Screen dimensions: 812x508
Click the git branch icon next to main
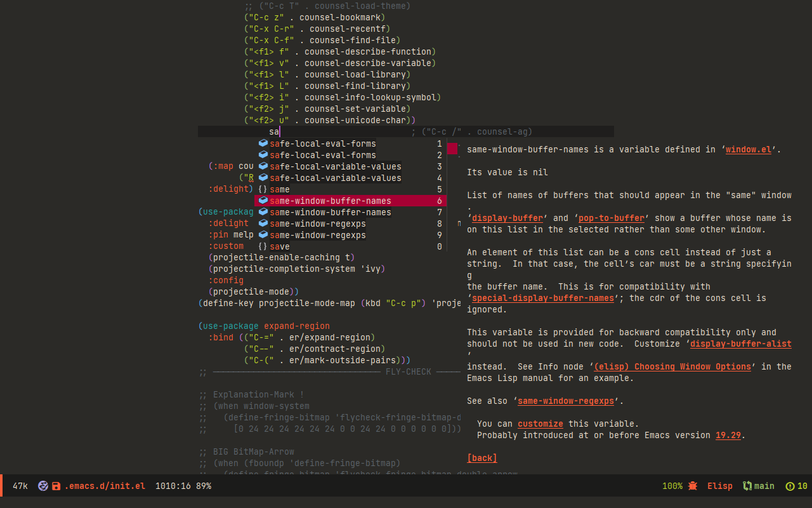(x=748, y=486)
